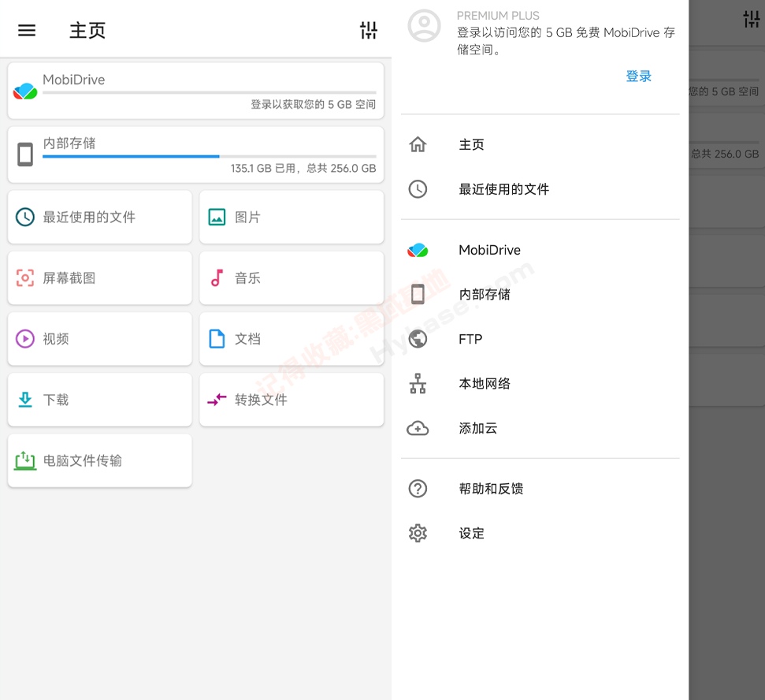Open 帮助和反馈 help and feedback
This screenshot has width=765, height=700.
pyautogui.click(x=540, y=489)
